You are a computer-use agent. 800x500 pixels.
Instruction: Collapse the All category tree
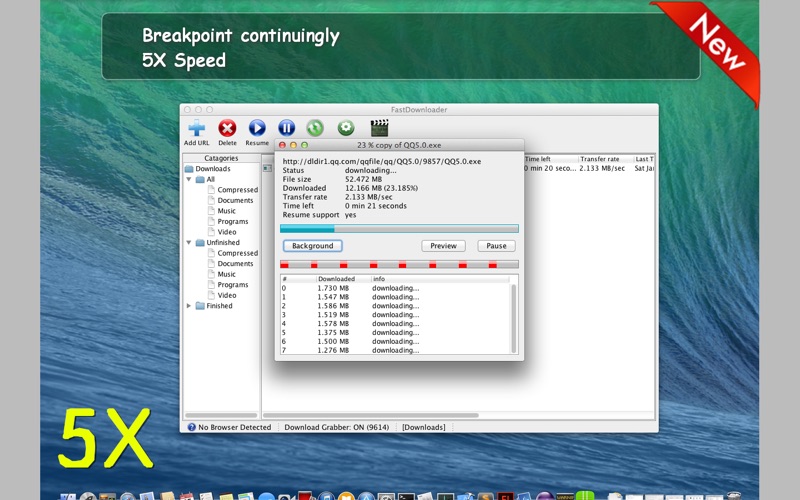point(189,179)
